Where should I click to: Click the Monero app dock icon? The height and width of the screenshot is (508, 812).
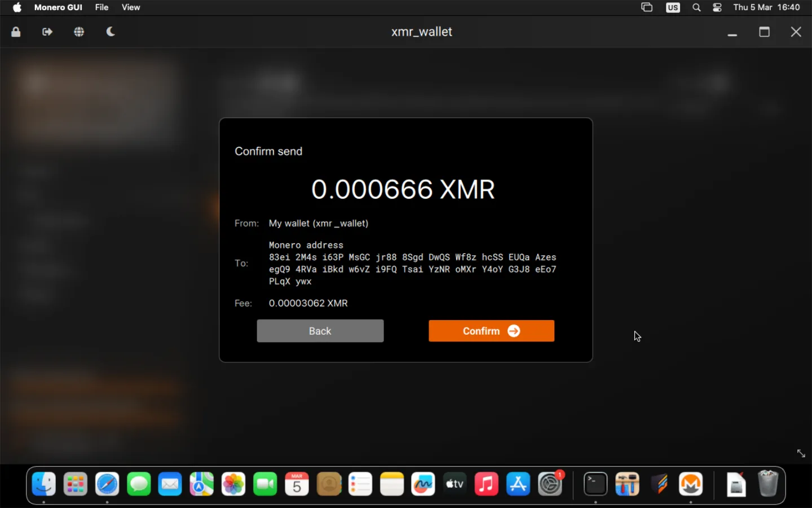click(x=691, y=484)
